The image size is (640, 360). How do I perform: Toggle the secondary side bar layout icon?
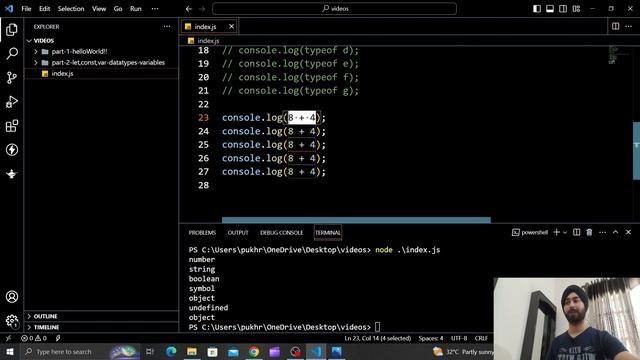tap(563, 9)
